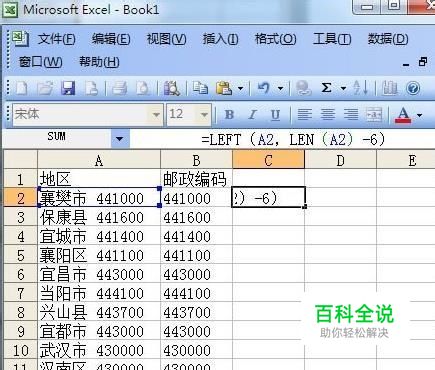The width and height of the screenshot is (435, 370).
Task: Click cell 当阳市 444100
Action: click(99, 294)
